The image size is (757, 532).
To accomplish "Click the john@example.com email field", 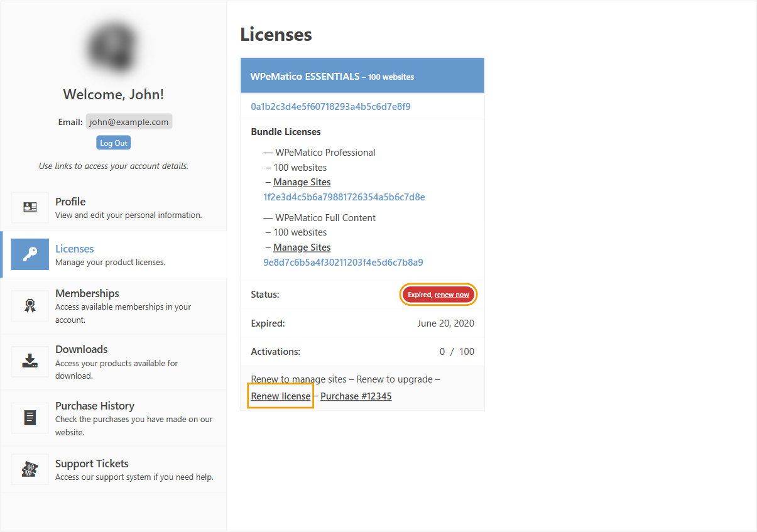I will pyautogui.click(x=129, y=122).
